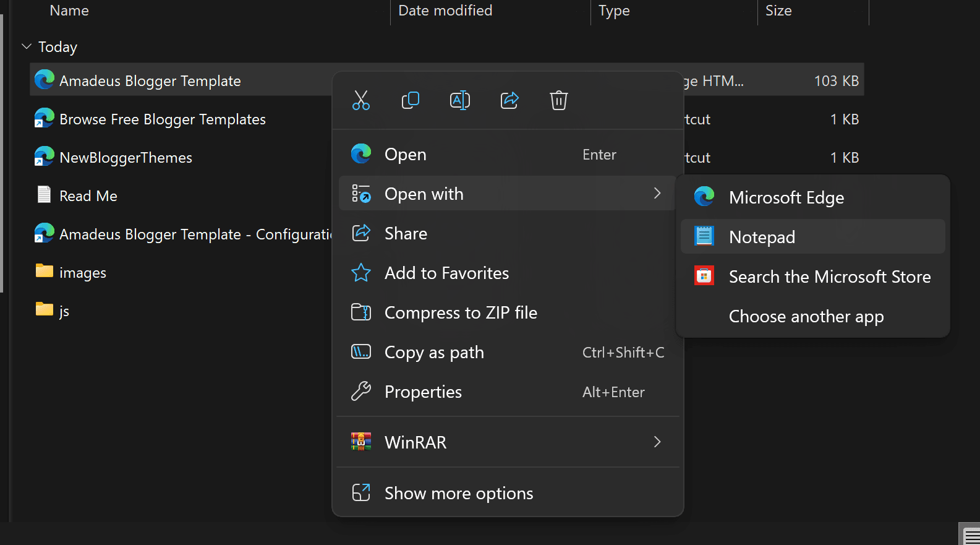
Task: Open the WinRAR submenu entry
Action: [x=507, y=442]
